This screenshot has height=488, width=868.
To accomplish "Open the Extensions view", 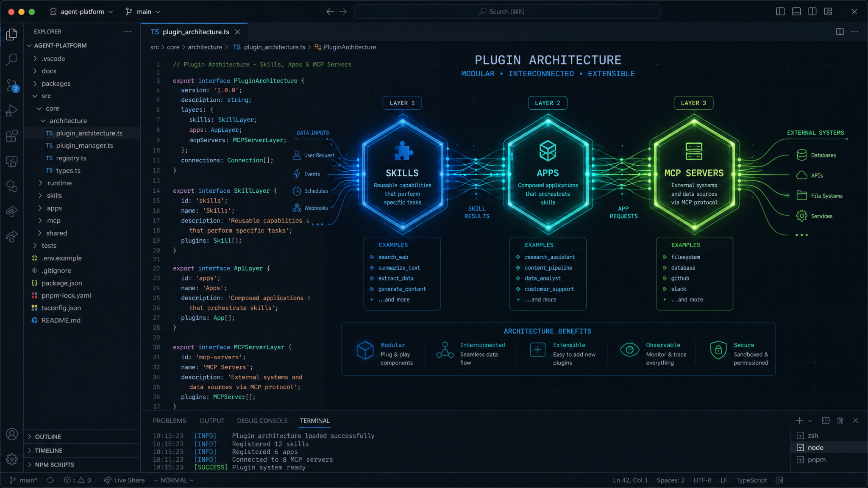I will pyautogui.click(x=12, y=136).
